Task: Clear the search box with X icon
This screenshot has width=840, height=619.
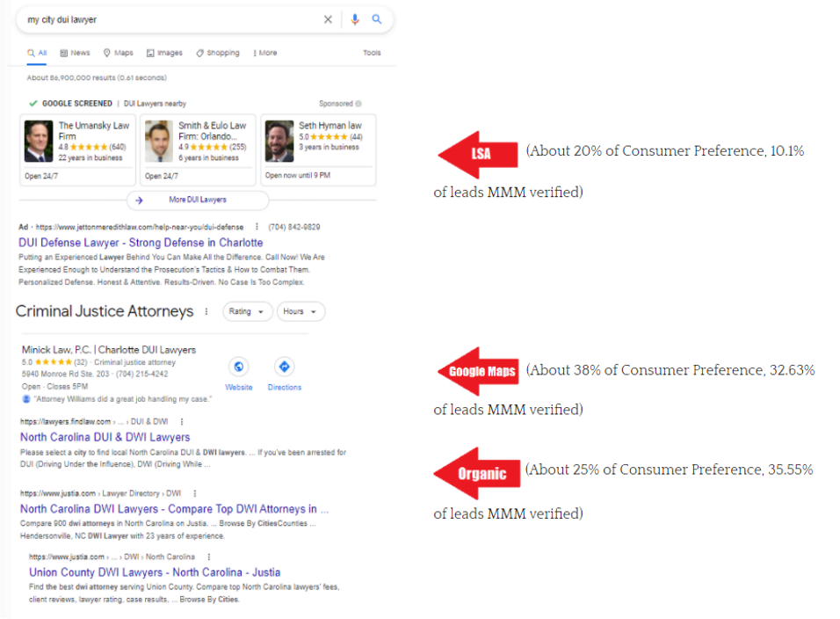Action: coord(328,19)
